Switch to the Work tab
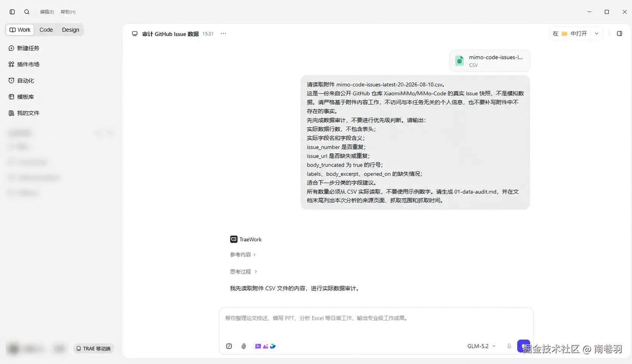 (20, 30)
